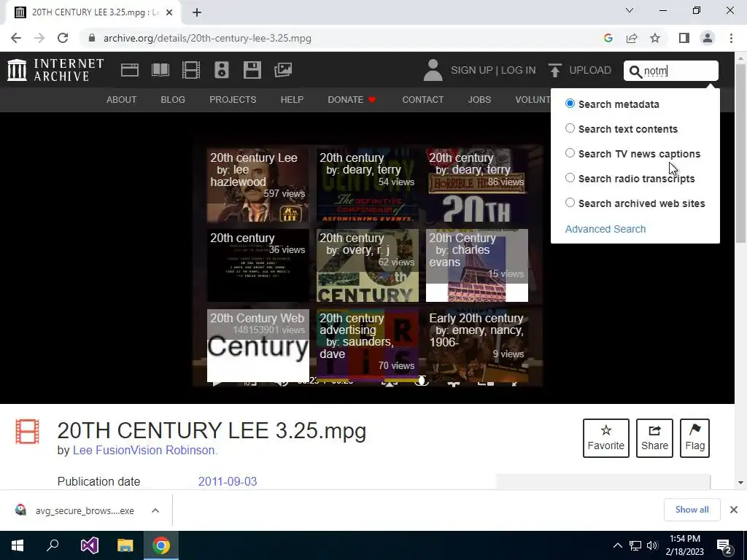The image size is (747, 560).
Task: Open the notification center
Action: point(724,545)
